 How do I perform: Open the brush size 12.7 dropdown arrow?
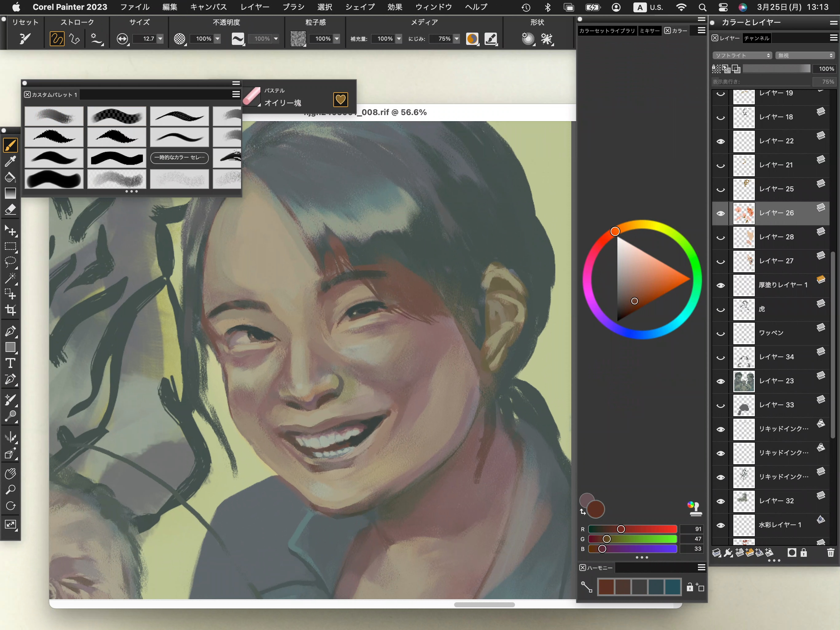pos(160,39)
